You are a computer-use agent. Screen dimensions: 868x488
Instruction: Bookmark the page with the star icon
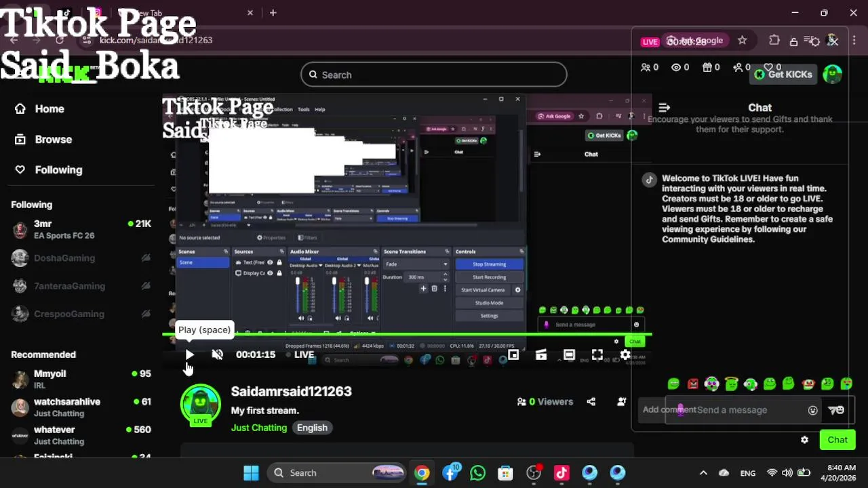pyautogui.click(x=742, y=41)
